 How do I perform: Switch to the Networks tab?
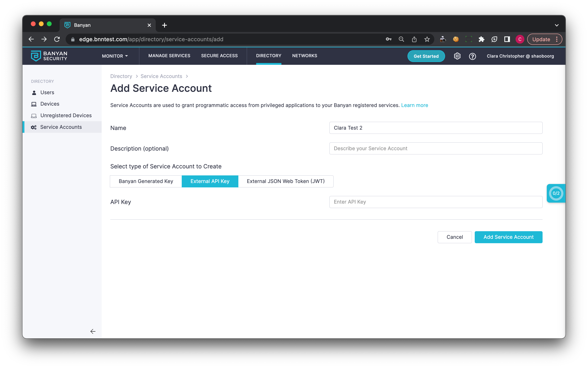coord(304,56)
